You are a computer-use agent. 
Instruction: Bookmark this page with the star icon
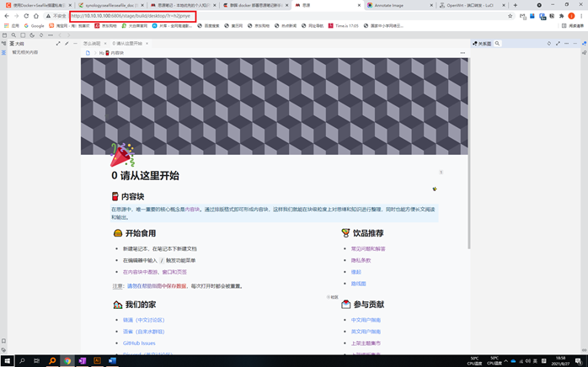click(x=510, y=16)
